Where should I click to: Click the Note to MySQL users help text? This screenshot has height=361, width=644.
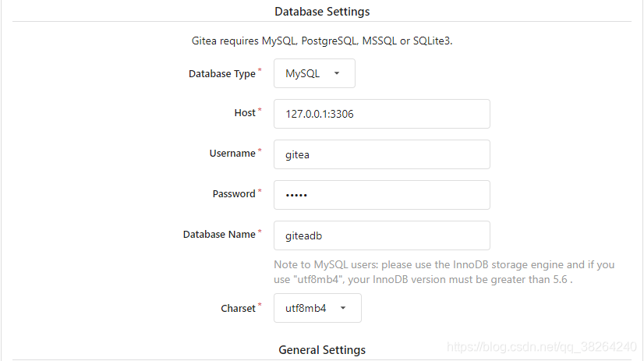coord(444,272)
